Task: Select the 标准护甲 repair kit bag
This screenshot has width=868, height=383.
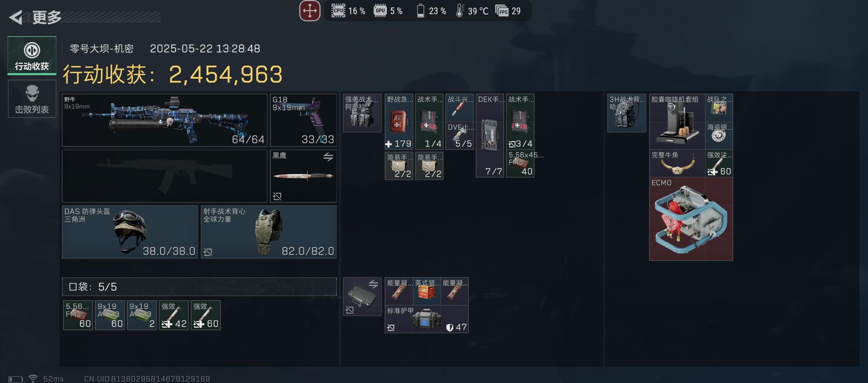Action: pyautogui.click(x=427, y=319)
